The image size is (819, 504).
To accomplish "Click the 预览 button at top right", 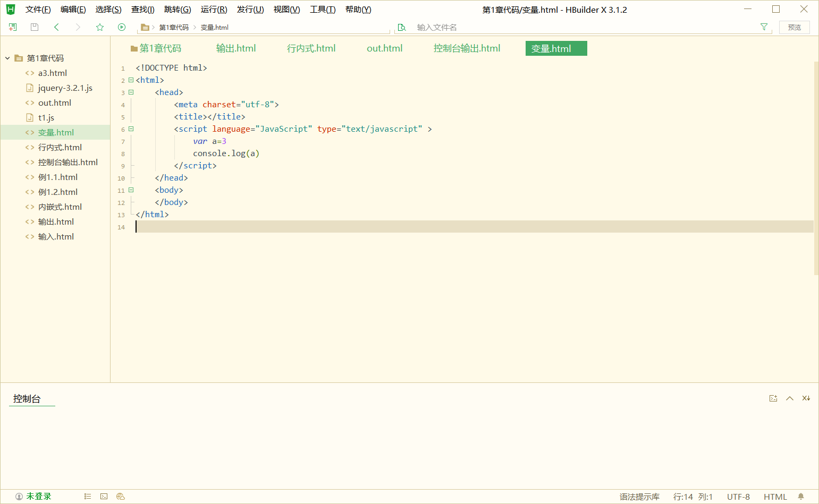I will (x=795, y=27).
